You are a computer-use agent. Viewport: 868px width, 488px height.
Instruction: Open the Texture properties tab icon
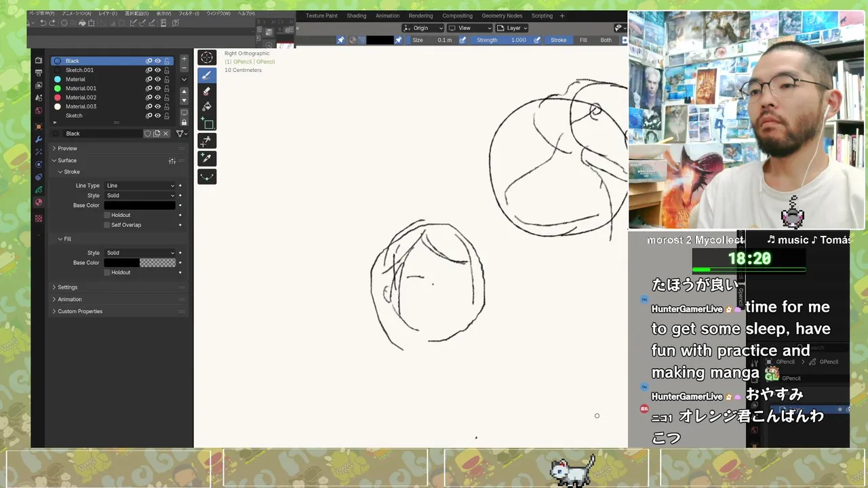click(39, 218)
